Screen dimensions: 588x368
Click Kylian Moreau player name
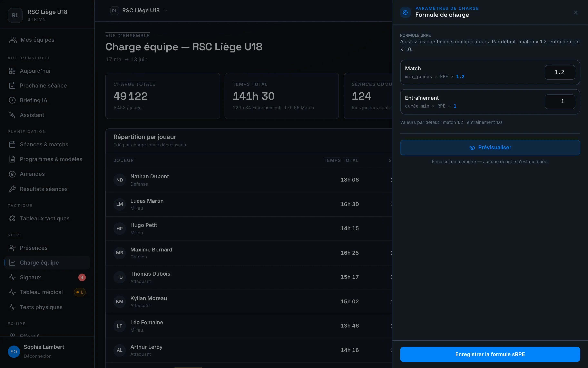(148, 298)
